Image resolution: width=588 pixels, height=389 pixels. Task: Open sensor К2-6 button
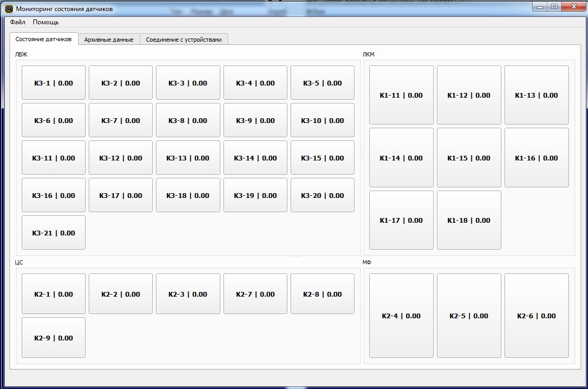[x=537, y=316]
